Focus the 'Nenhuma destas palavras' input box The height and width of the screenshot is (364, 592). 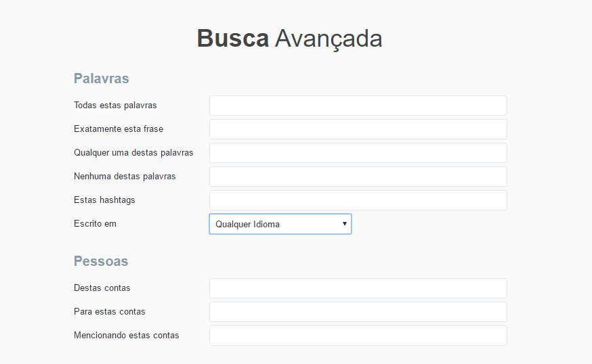(x=358, y=177)
